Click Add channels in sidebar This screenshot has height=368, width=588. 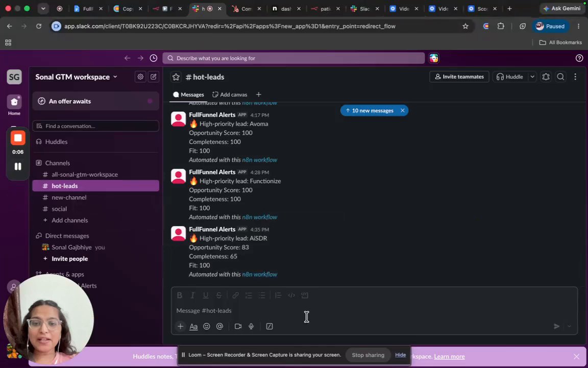pos(95,220)
